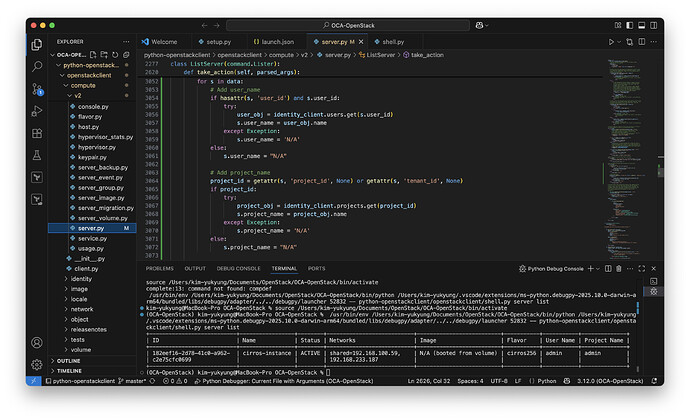Screen dimensions: 690x420
Task: Collapse all folders in Explorer
Action: point(126,55)
